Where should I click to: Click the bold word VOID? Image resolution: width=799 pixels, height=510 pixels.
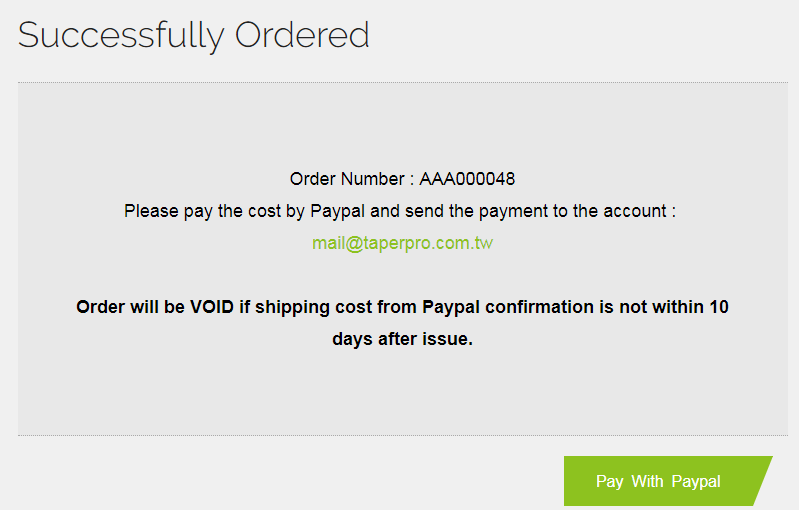(212, 307)
